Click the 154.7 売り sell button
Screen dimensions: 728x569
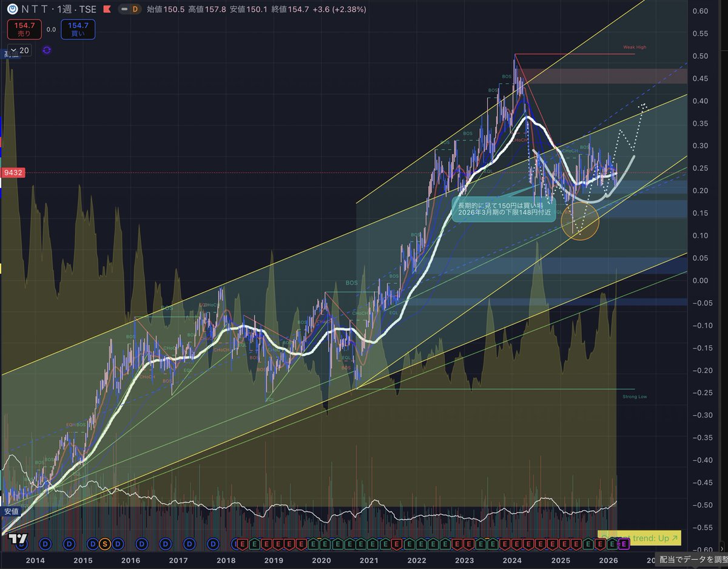(x=25, y=30)
